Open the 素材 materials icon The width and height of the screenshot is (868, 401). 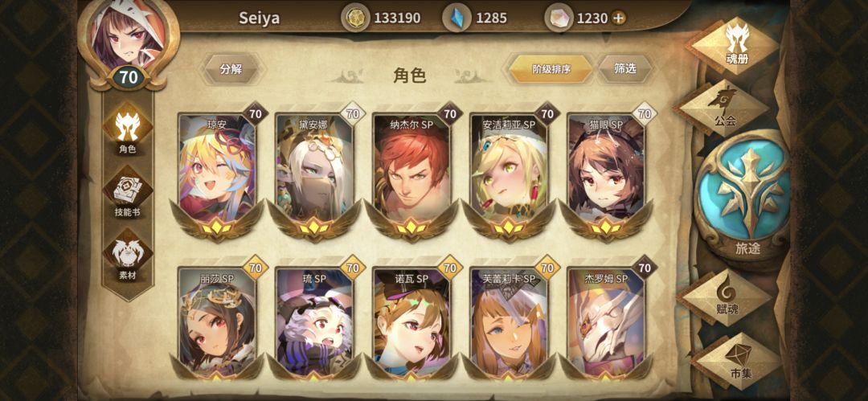click(127, 254)
